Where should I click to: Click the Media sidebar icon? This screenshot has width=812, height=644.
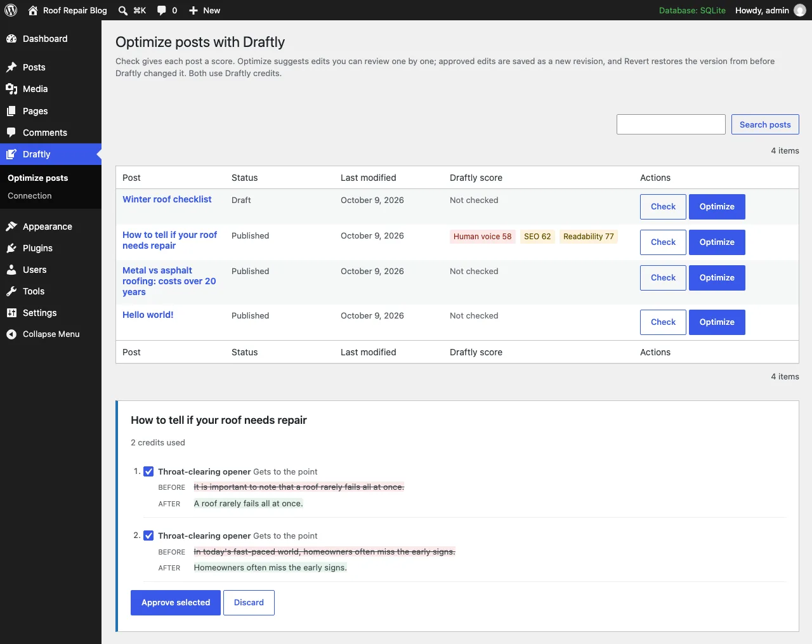pos(11,89)
